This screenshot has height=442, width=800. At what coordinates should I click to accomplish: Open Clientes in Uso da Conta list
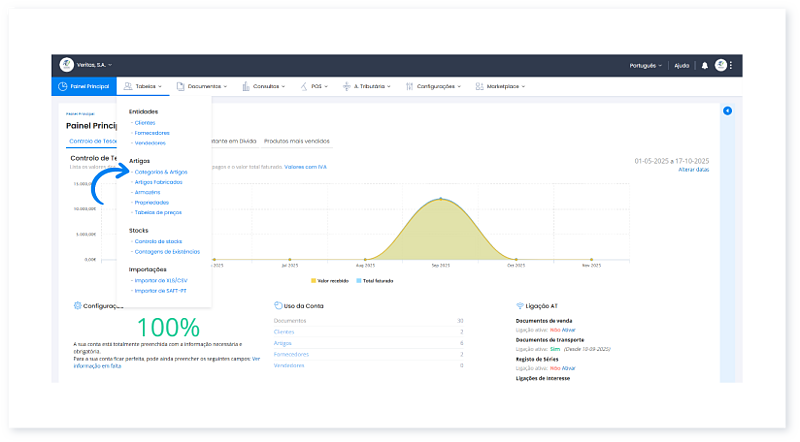[x=284, y=332]
